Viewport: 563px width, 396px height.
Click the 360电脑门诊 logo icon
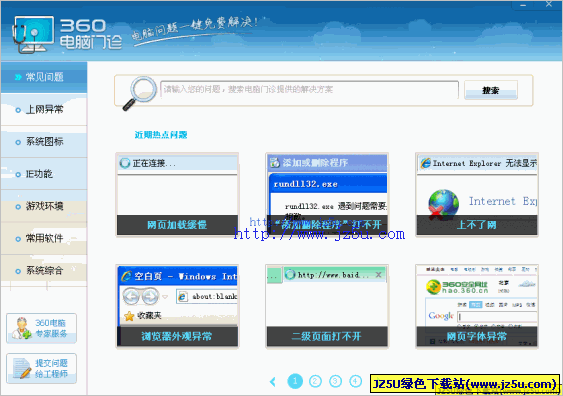[33, 34]
